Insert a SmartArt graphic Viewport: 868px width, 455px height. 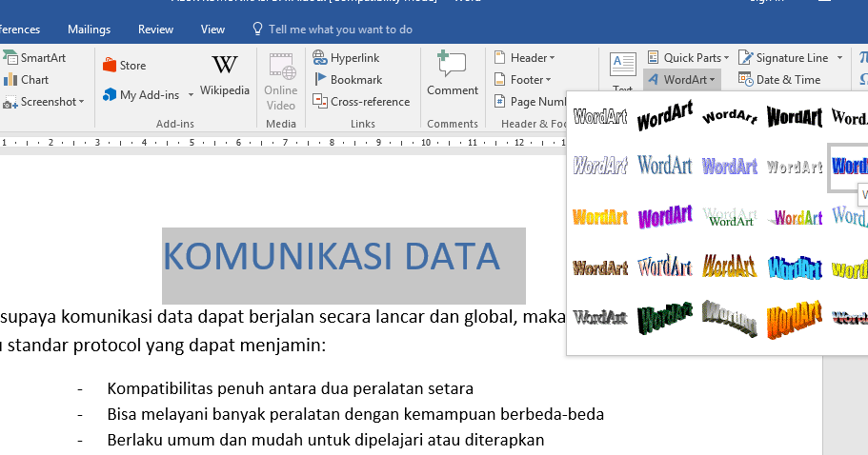point(34,57)
